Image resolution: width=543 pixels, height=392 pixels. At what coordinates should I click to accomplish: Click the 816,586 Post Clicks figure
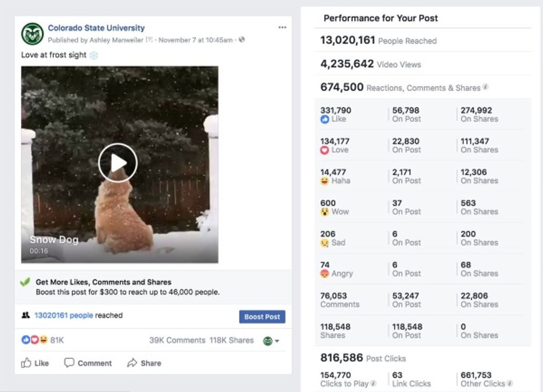tap(341, 357)
